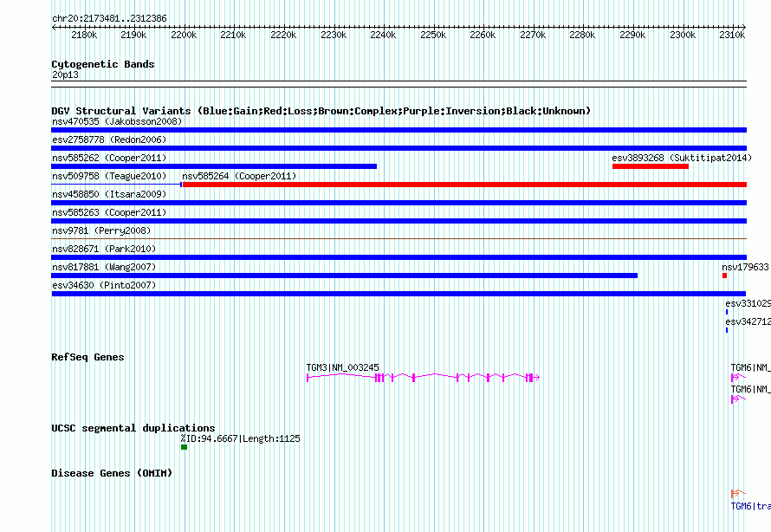Select the blue nsv817881 (Wang2007) gain bar
The width and height of the screenshot is (771, 532).
pos(344,276)
